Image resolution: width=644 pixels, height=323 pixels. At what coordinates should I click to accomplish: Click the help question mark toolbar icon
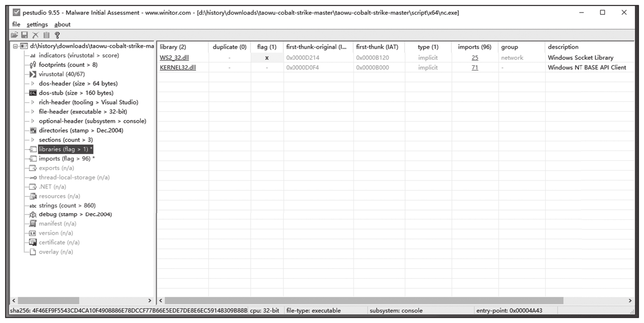tap(57, 35)
